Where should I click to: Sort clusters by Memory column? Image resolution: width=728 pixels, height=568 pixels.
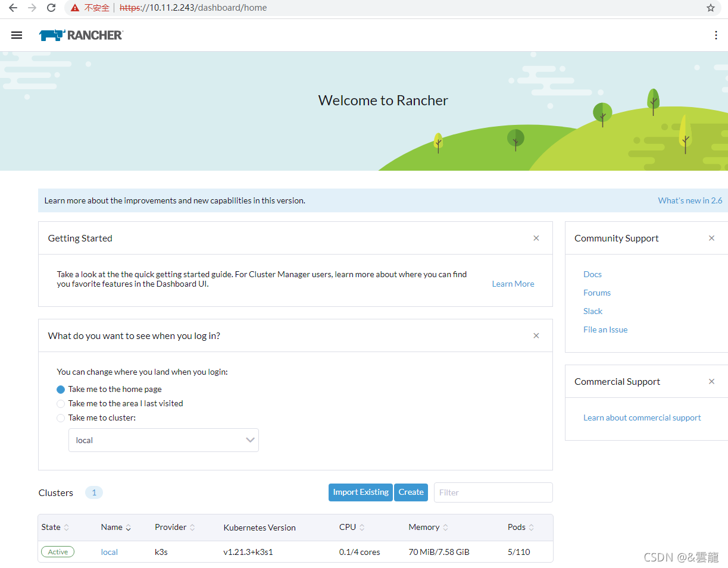[429, 527]
